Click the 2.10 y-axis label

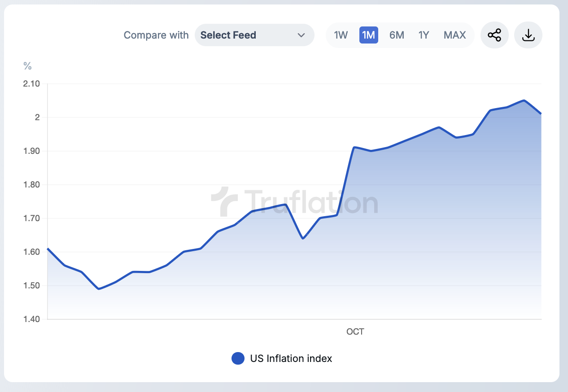pyautogui.click(x=31, y=84)
